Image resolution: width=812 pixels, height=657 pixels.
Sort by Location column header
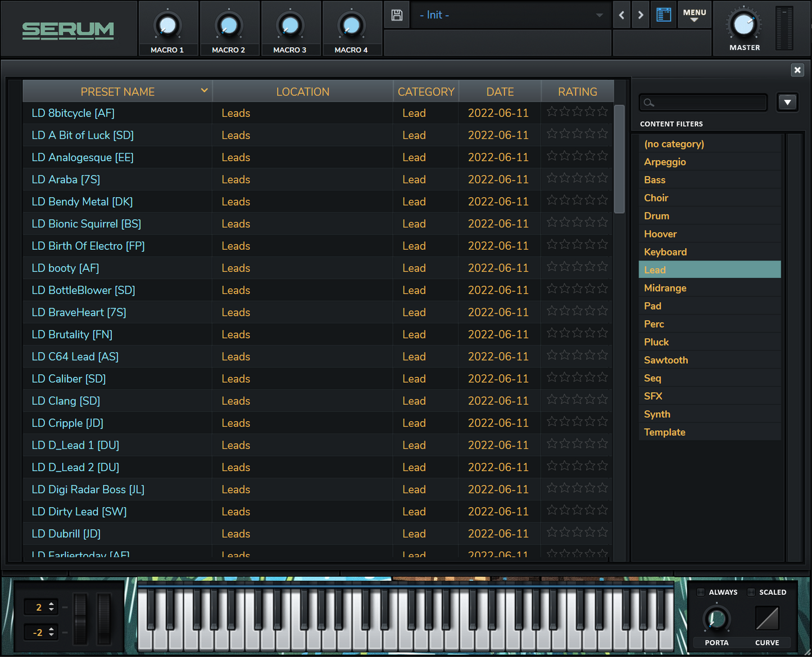[x=303, y=92]
